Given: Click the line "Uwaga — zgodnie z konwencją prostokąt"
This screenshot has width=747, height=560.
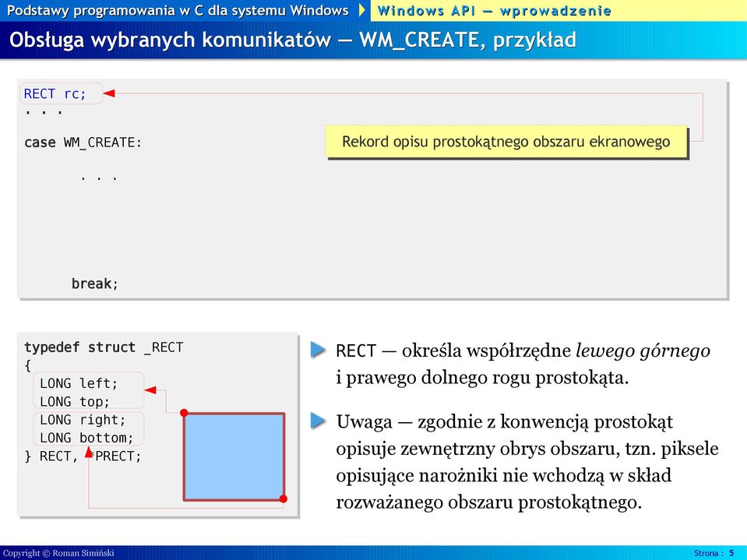Looking at the screenshot, I should point(504,422).
